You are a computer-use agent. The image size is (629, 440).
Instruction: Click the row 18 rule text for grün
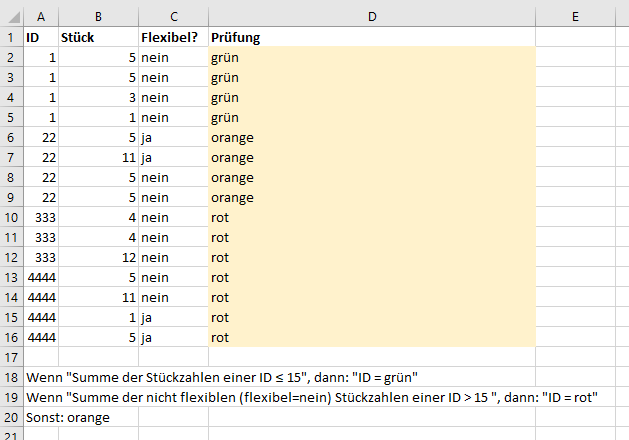point(220,377)
